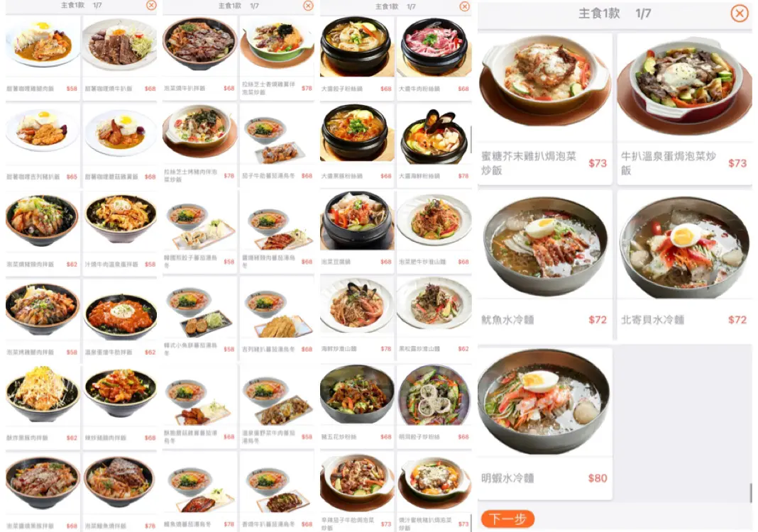The height and width of the screenshot is (532, 758).
Task: Choose 明蝦水冷麵 priced $80
Action: coord(545,423)
